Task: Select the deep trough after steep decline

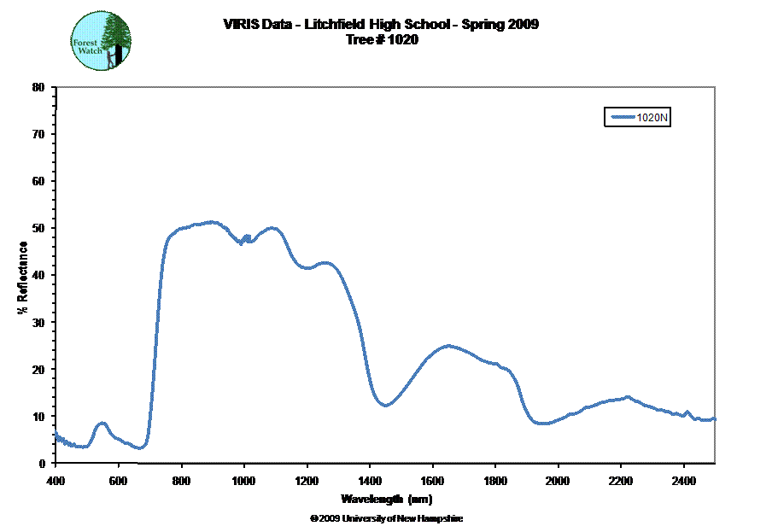Action: [385, 405]
